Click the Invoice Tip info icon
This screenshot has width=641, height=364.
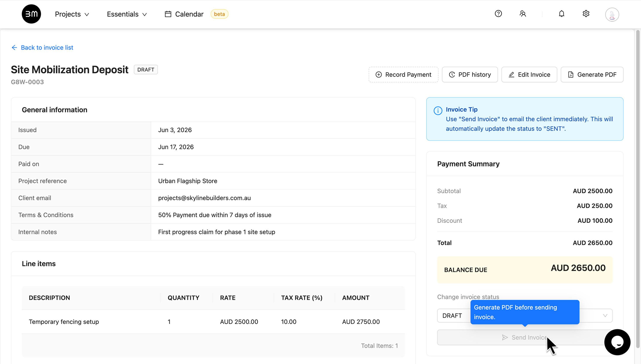click(x=438, y=111)
